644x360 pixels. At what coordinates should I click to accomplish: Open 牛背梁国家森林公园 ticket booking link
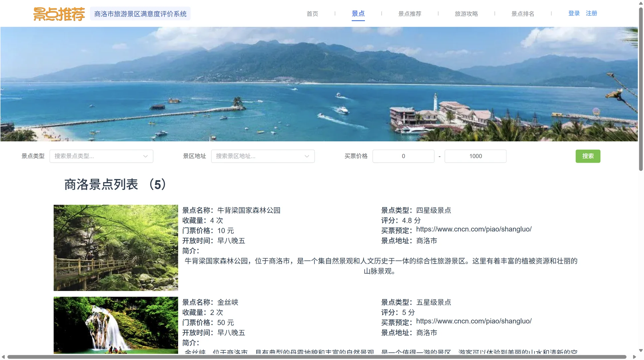(474, 229)
